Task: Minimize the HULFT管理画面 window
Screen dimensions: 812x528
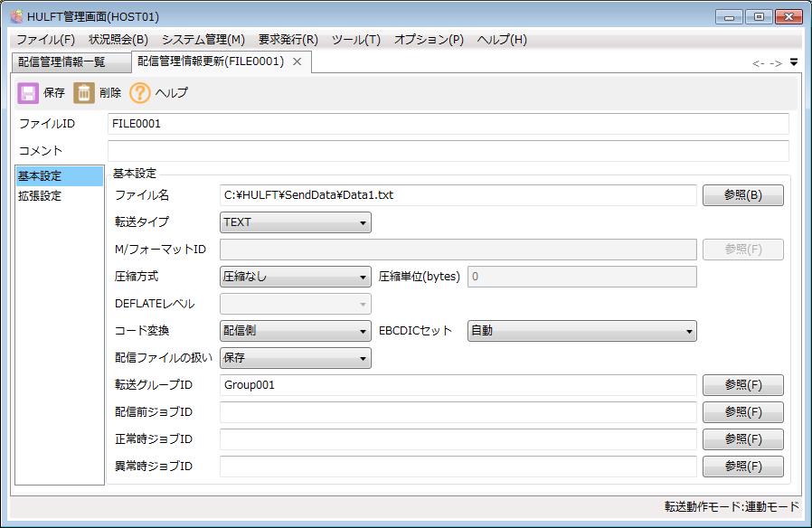Action: pyautogui.click(x=729, y=17)
